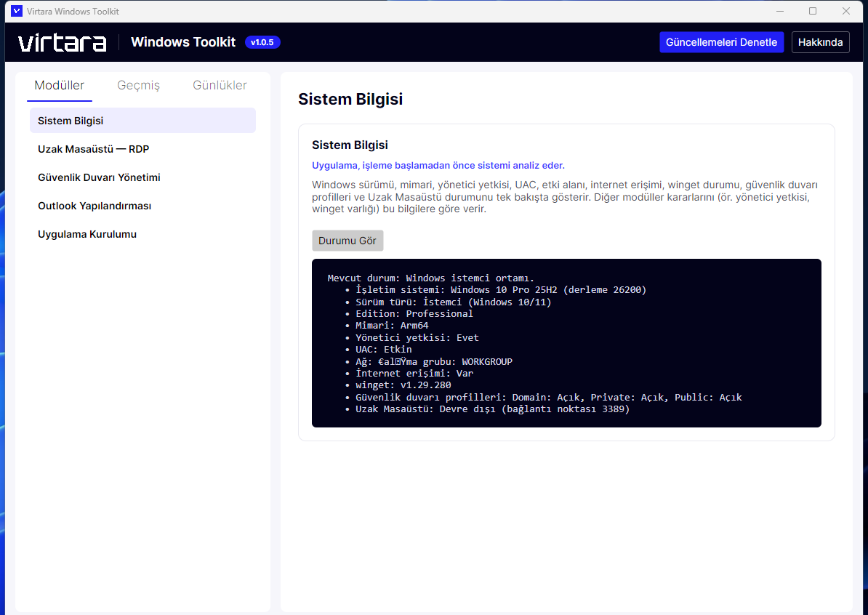This screenshot has width=868, height=615.
Task: Click the Virtara app icon in title bar
Action: 17,11
